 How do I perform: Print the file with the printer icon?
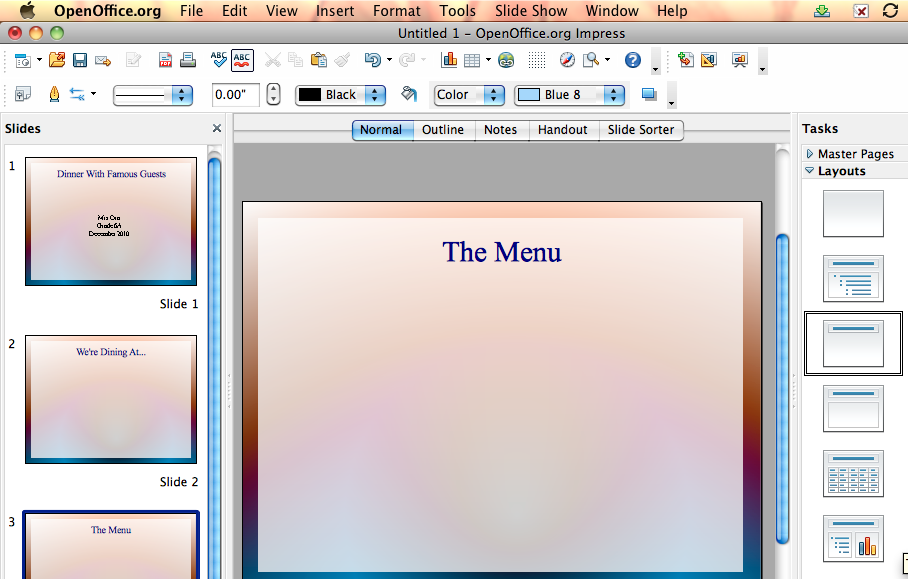[x=188, y=60]
